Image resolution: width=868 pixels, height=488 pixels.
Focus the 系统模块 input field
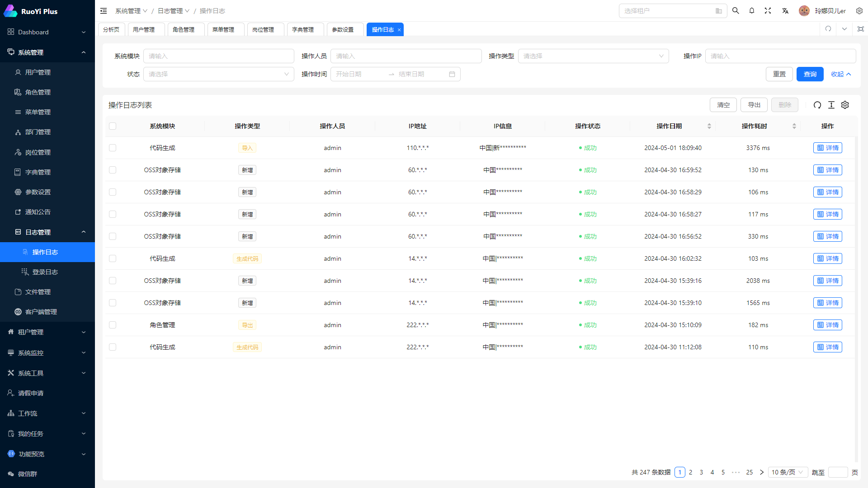point(219,56)
